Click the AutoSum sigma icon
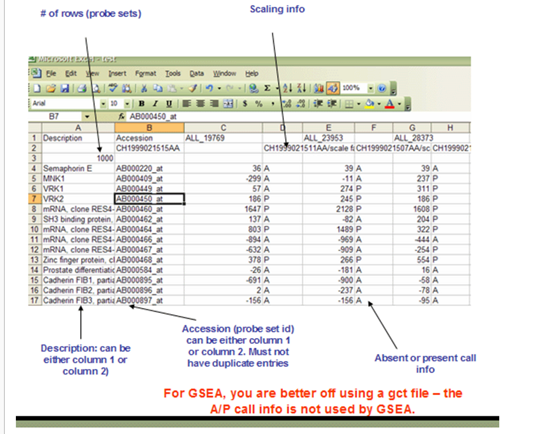This screenshot has height=434, width=554. [x=267, y=88]
